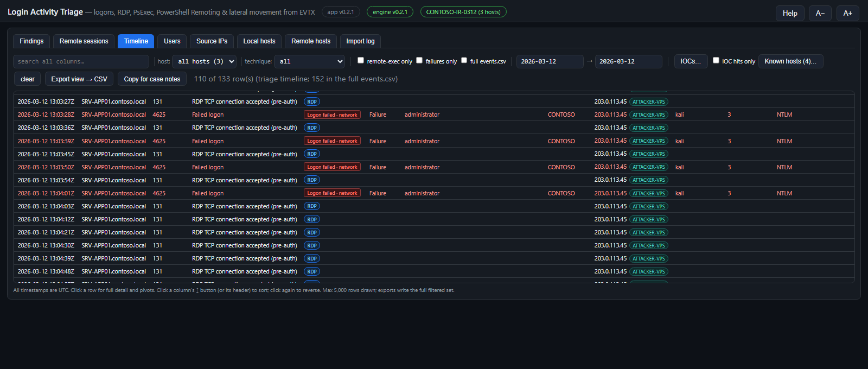Click administrator in 13:03:39Z row
Viewport: 868px width, 369px height.
click(x=422, y=141)
